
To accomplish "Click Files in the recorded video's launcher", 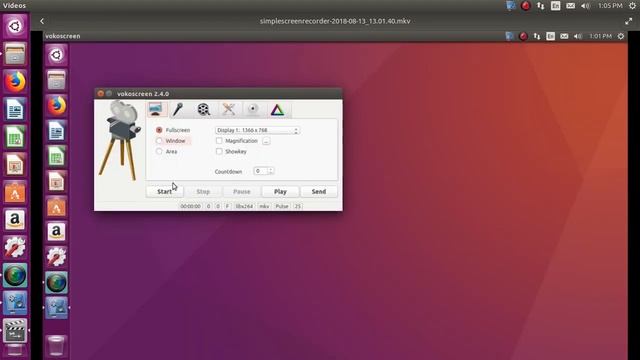I will 56,80.
